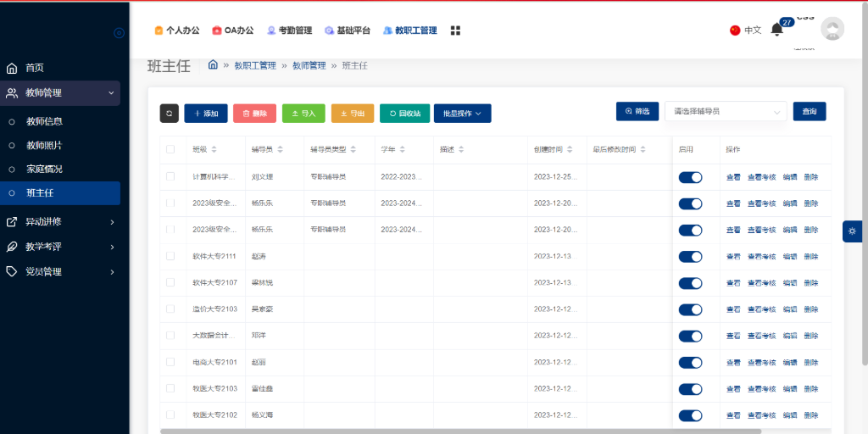The image size is (868, 434).
Task: Click 删除 link for 雷佳鑫 row
Action: click(x=811, y=389)
